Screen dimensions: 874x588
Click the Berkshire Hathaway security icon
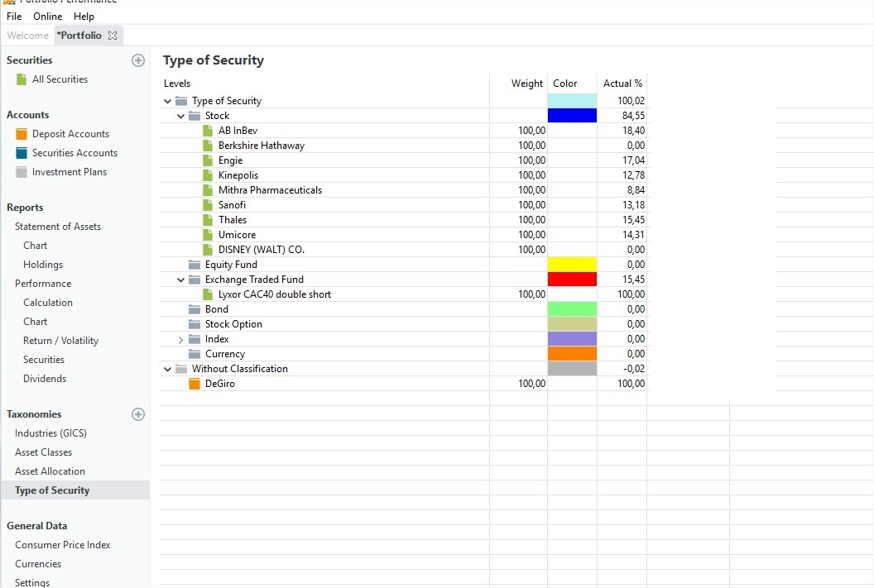(x=208, y=146)
